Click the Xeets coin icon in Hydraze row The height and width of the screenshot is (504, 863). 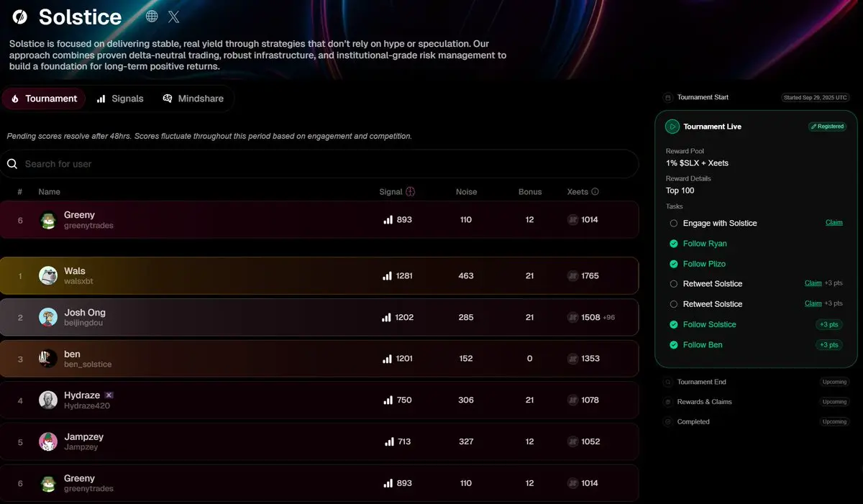573,400
